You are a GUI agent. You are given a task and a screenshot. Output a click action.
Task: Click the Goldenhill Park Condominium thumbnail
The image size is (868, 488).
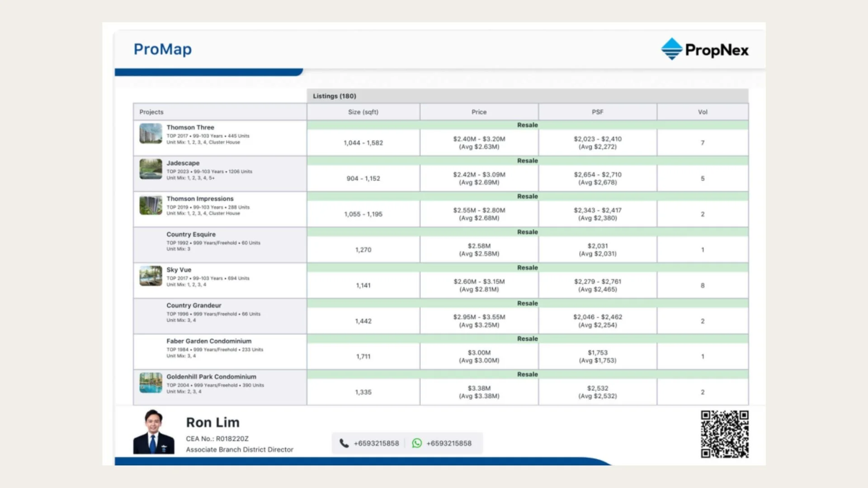(151, 383)
